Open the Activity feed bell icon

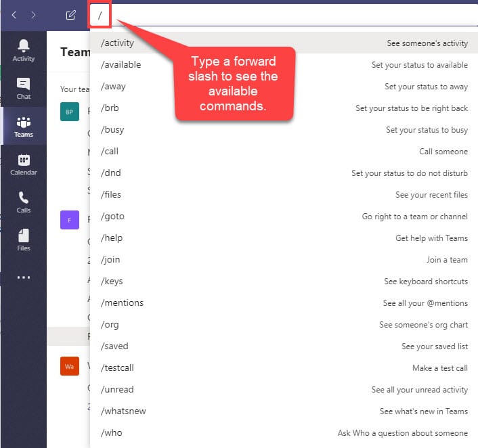[24, 50]
